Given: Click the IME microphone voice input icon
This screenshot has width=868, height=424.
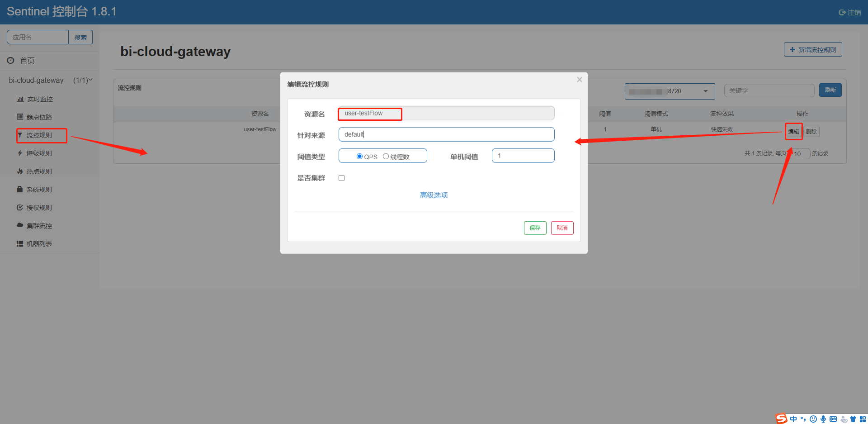Looking at the screenshot, I should [x=823, y=419].
